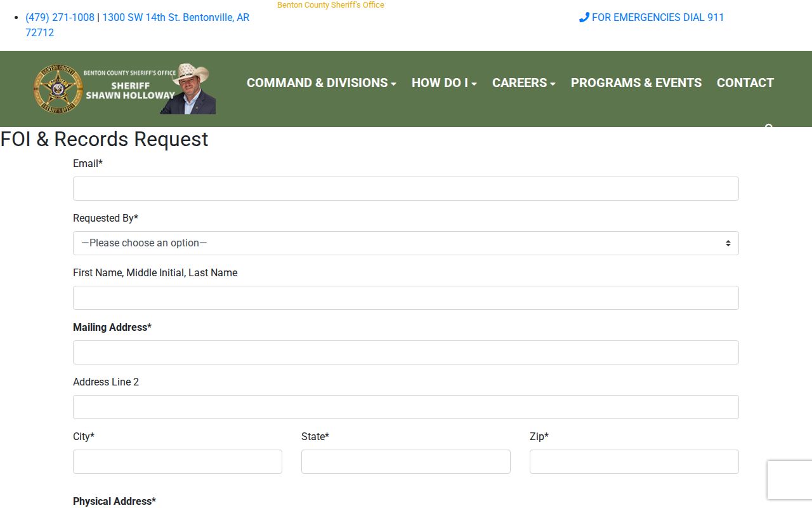Screen dimensions: 812x508
Task: Call the (479) 271-1008 phone link
Action: (60, 18)
